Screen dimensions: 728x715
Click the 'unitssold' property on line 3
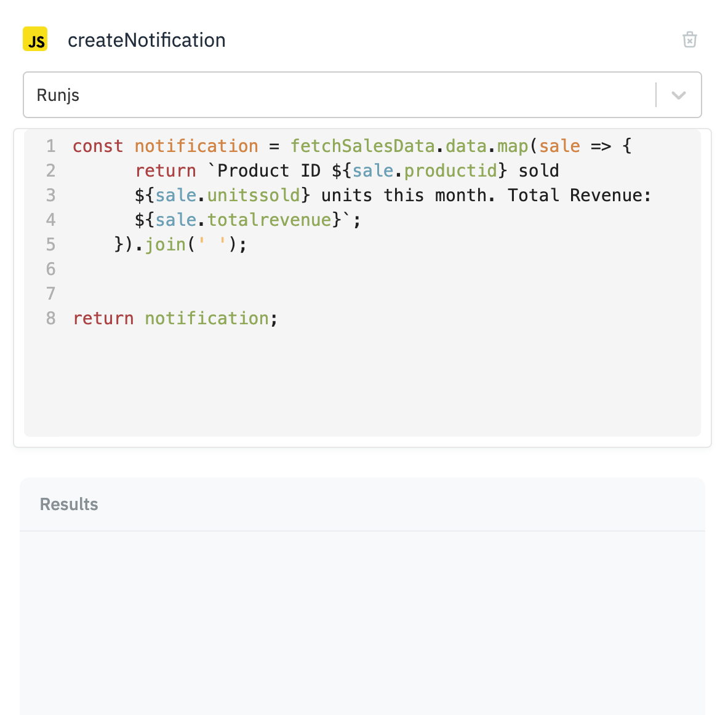pos(254,196)
